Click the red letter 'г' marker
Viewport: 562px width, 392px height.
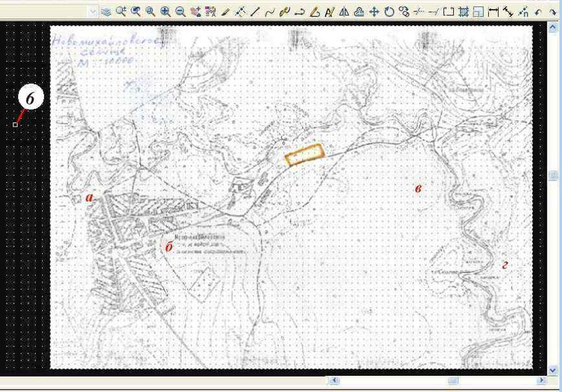pos(505,265)
